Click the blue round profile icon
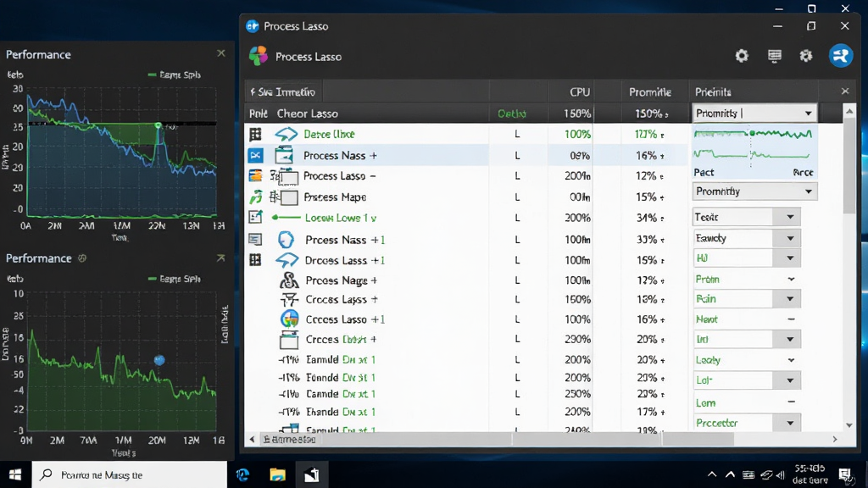The height and width of the screenshot is (488, 868). coord(840,56)
